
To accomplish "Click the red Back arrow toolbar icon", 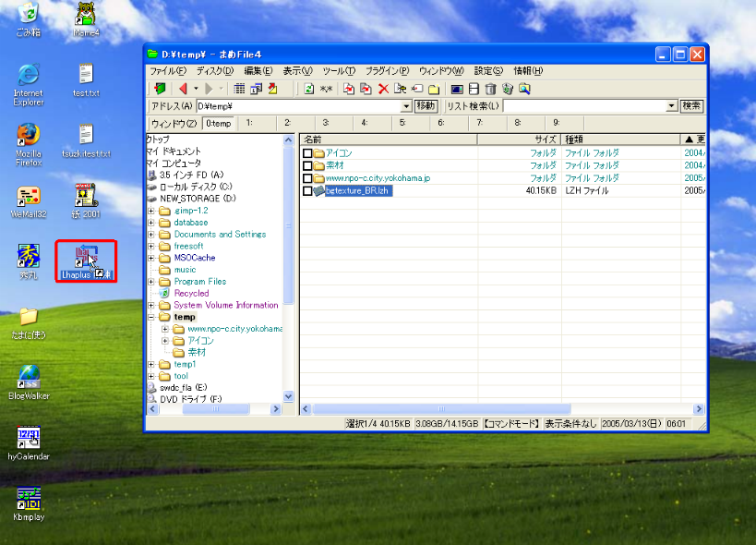I will (183, 89).
